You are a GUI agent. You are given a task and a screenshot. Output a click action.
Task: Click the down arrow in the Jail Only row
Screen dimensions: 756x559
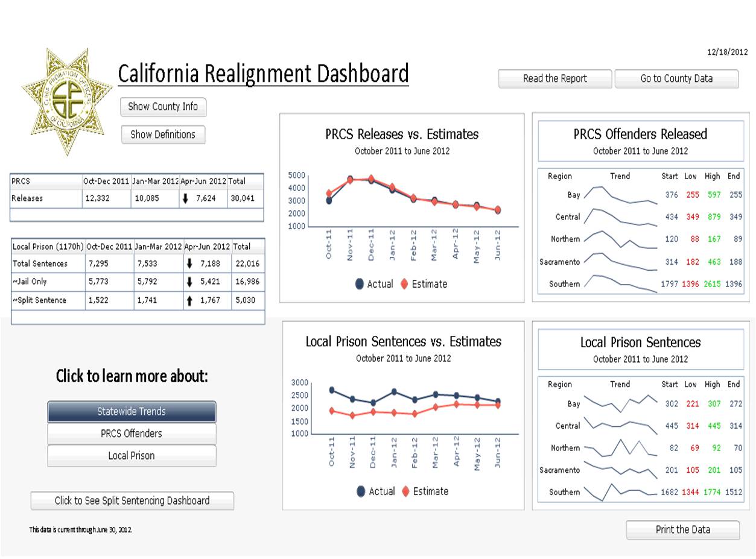tap(190, 282)
